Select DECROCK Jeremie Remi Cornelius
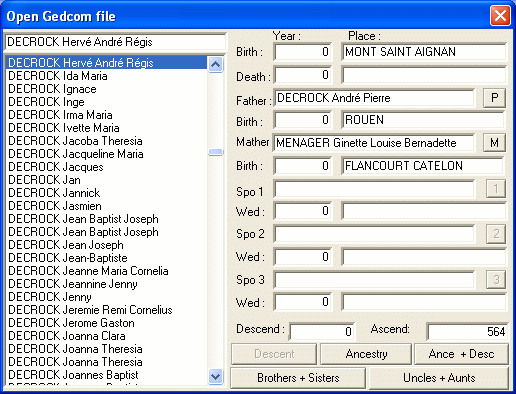 tap(107, 310)
